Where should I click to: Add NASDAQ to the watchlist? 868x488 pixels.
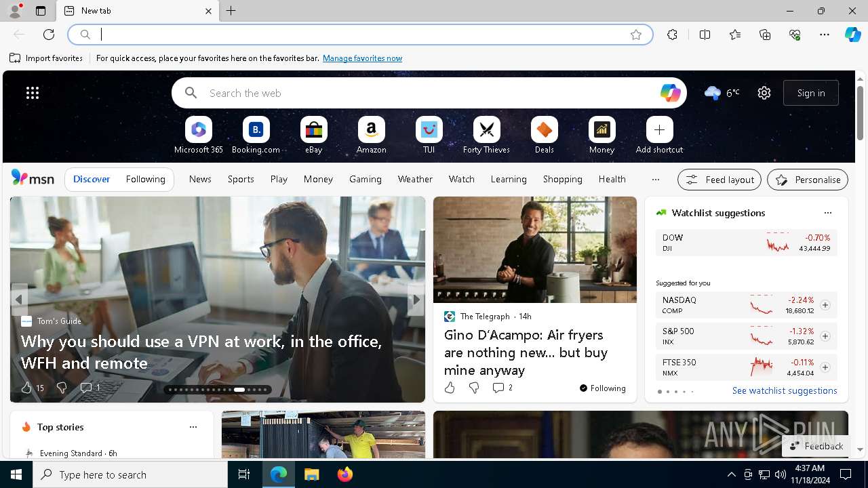point(825,305)
